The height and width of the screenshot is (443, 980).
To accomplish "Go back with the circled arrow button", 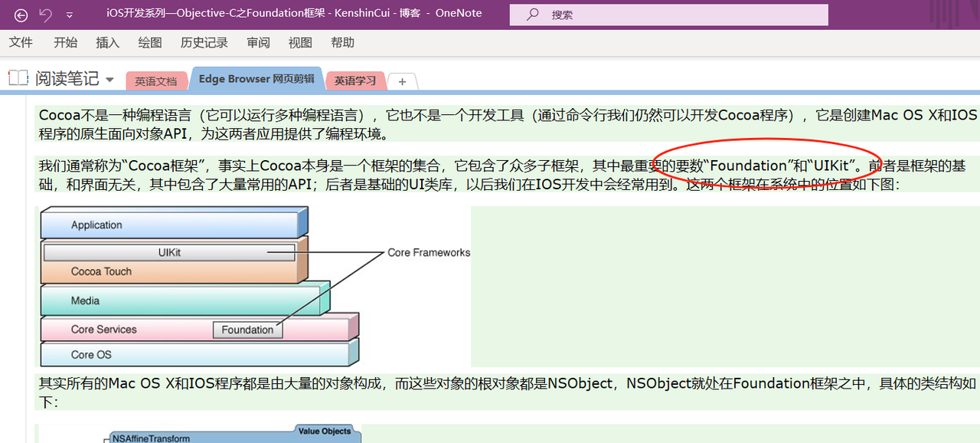I will [21, 15].
